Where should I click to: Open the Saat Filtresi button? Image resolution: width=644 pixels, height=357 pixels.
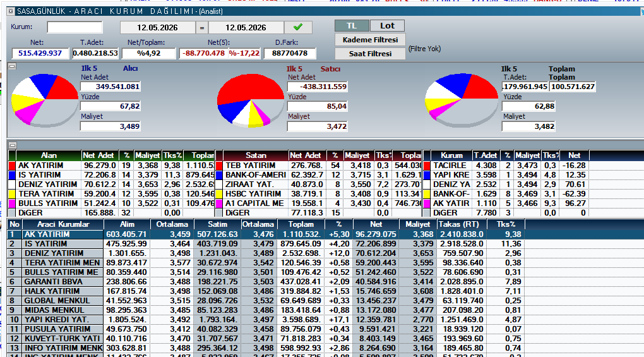pyautogui.click(x=370, y=54)
